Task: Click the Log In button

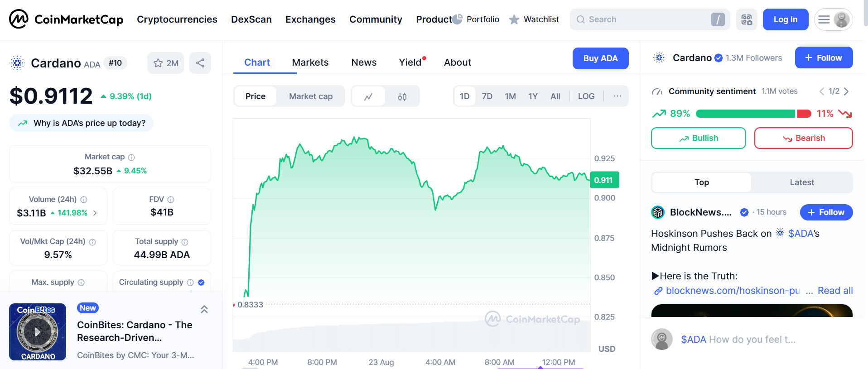Action: coord(786,19)
